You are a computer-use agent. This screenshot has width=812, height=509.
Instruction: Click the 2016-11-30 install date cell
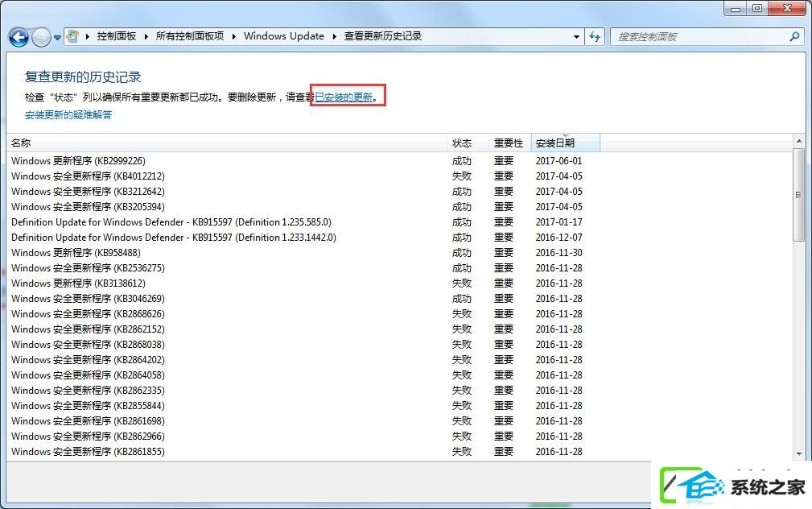[x=559, y=252]
